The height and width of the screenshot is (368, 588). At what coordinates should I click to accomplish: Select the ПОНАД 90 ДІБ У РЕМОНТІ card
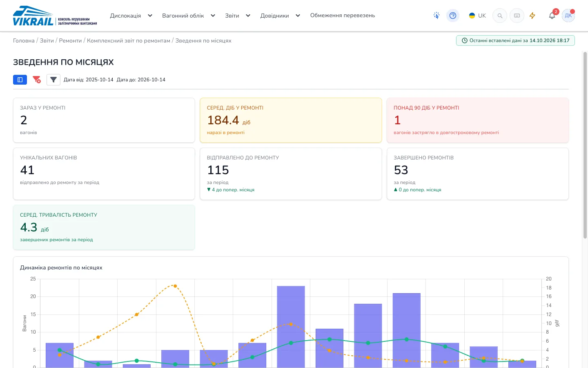click(x=478, y=120)
